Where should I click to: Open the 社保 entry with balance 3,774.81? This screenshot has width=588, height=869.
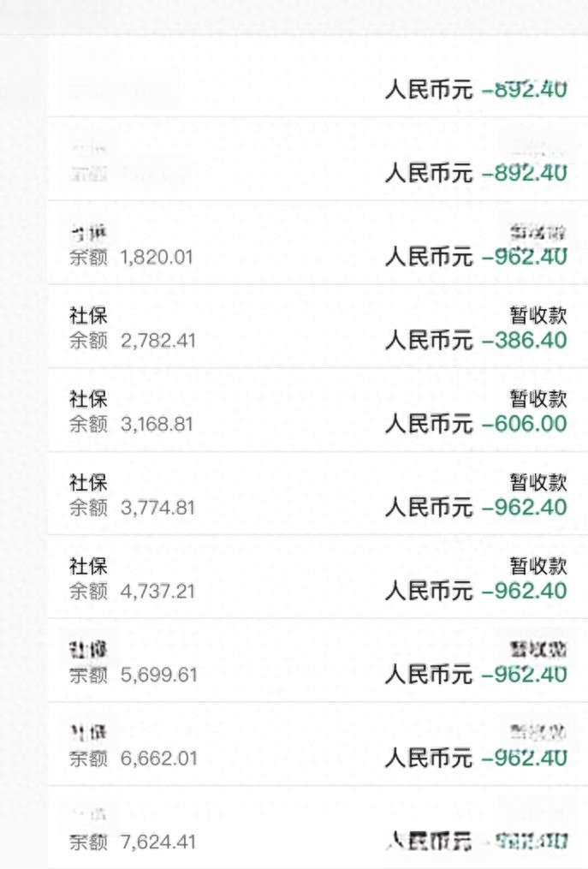[x=318, y=494]
